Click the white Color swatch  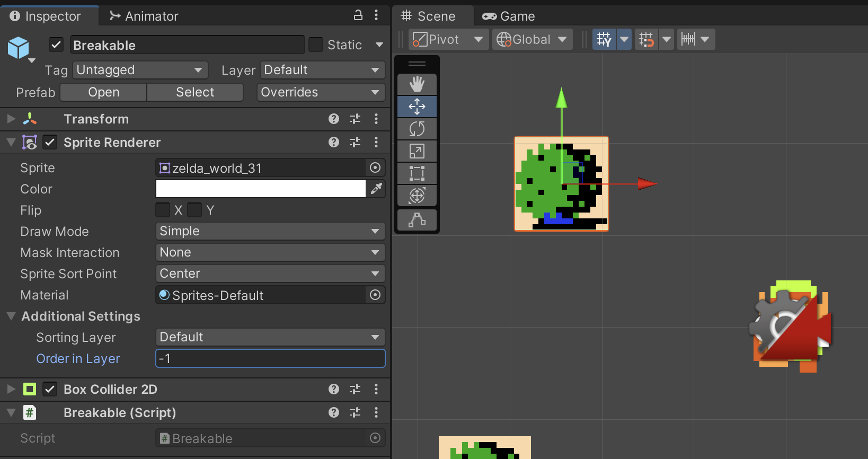260,189
